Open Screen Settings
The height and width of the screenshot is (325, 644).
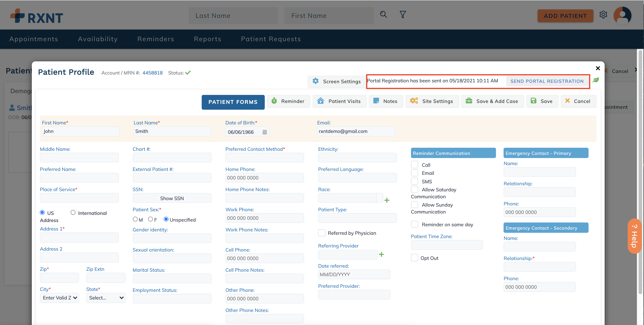337,81
